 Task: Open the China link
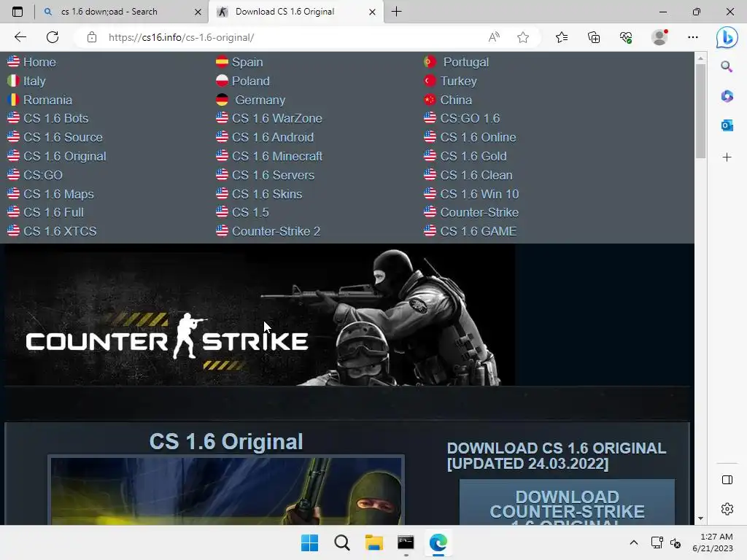tap(456, 100)
